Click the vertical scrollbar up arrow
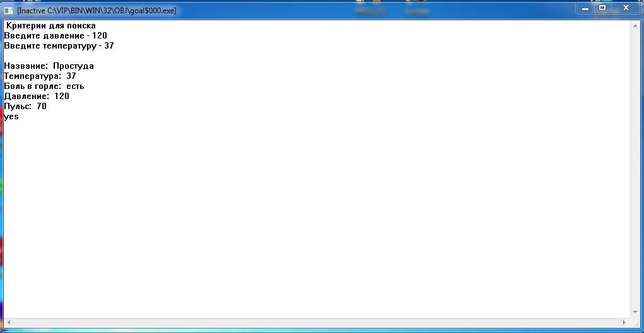The image size is (644, 333). point(635,25)
